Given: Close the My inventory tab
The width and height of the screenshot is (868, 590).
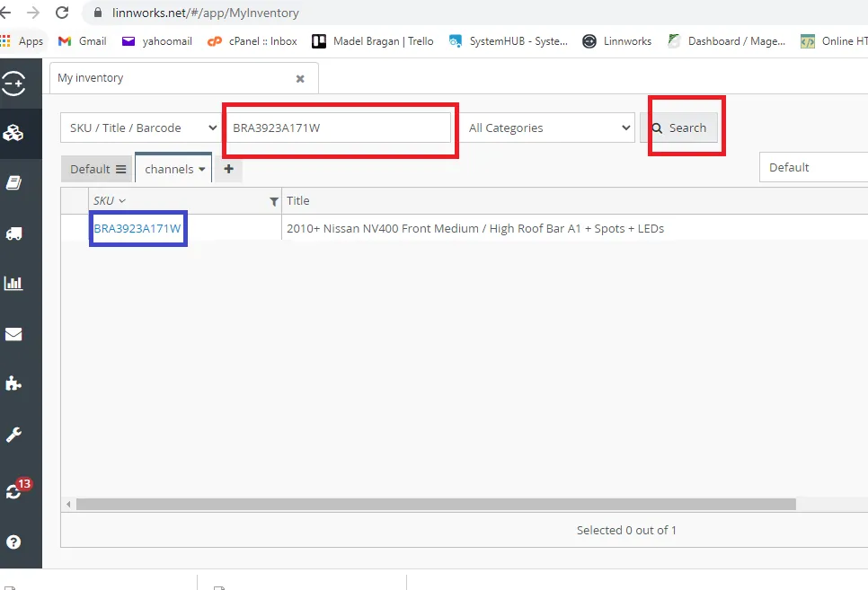Looking at the screenshot, I should [300, 79].
